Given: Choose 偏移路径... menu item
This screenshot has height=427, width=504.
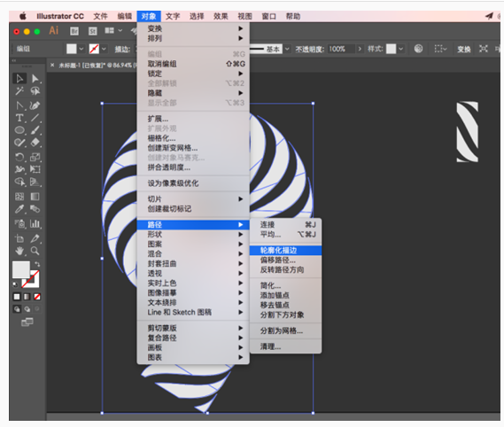Looking at the screenshot, I should (x=285, y=260).
